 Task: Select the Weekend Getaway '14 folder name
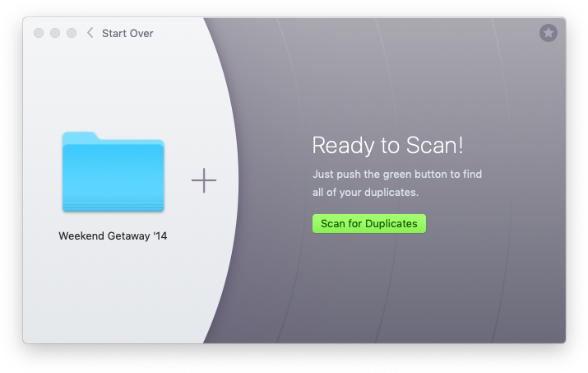(x=113, y=235)
